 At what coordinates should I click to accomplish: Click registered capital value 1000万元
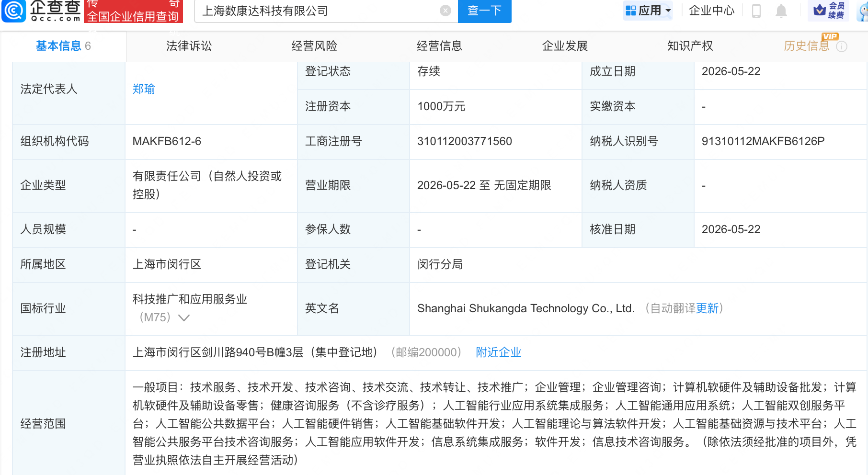[x=441, y=106]
